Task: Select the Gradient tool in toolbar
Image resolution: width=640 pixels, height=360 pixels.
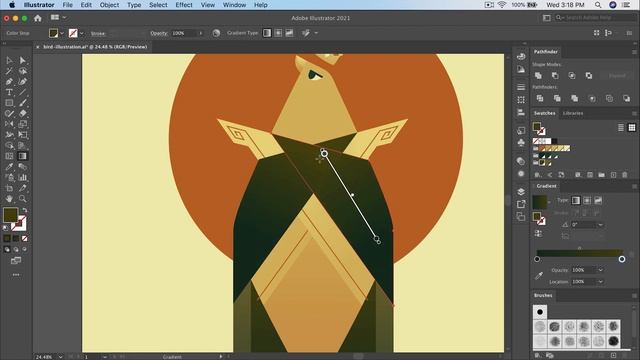Action: pos(22,156)
